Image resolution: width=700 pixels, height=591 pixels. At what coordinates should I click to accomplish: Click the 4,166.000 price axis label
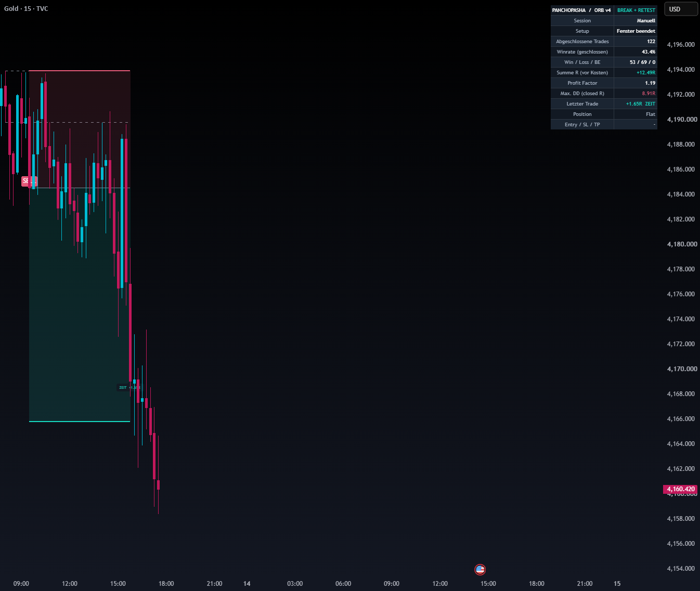click(x=681, y=419)
